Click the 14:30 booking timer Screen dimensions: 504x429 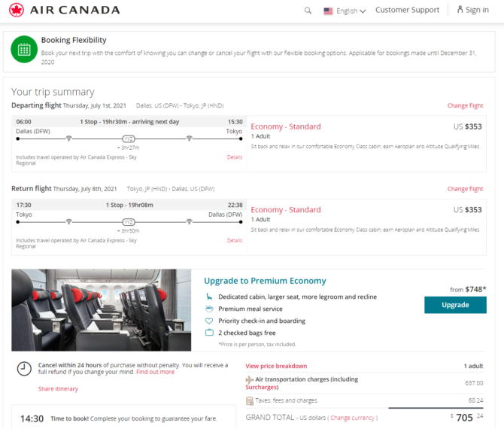32,418
